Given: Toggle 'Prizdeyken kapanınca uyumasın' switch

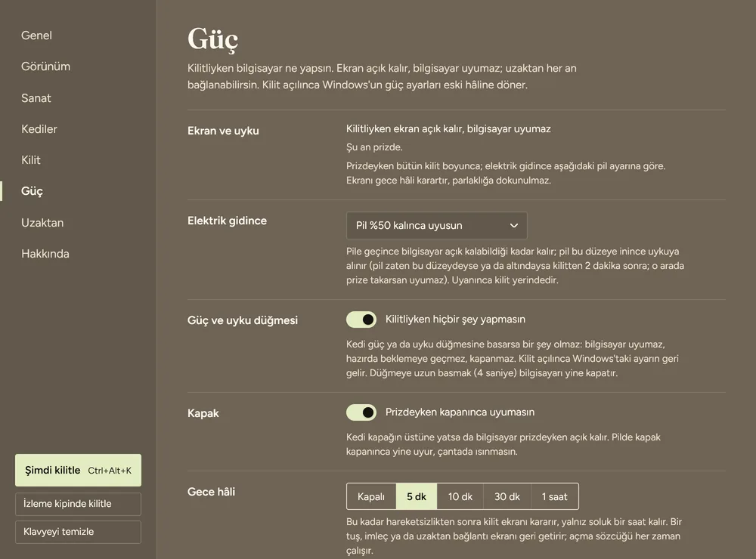Looking at the screenshot, I should (x=361, y=412).
